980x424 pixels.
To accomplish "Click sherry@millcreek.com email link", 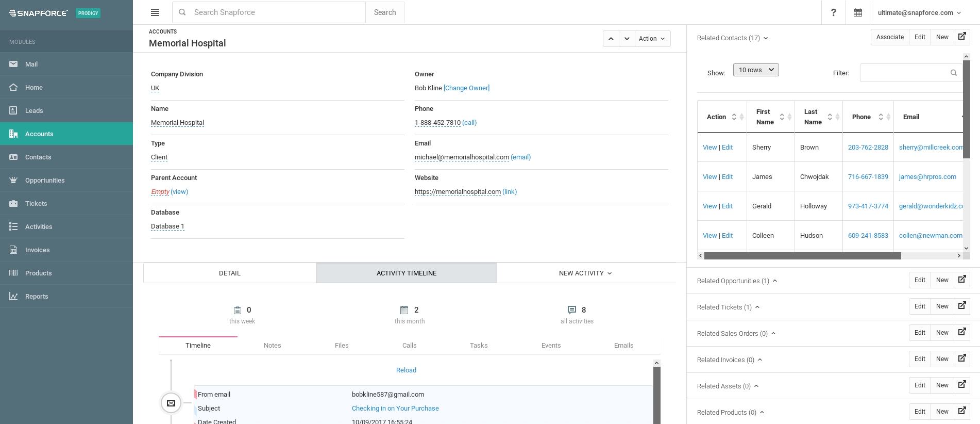I will (931, 148).
